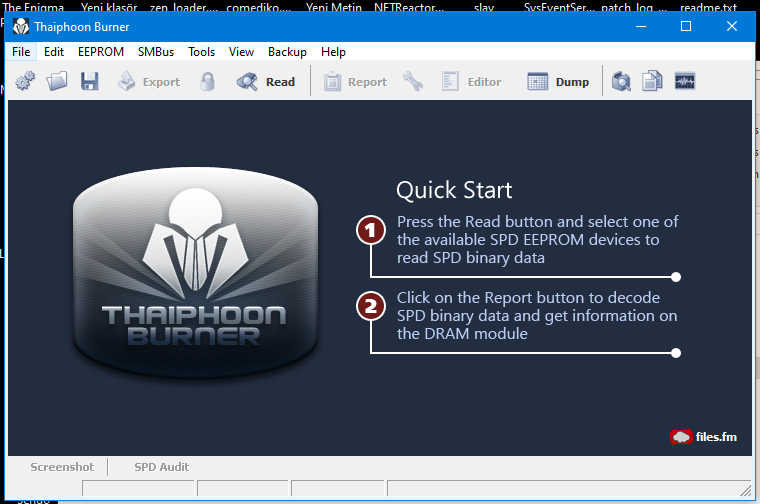The height and width of the screenshot is (504, 760).
Task: Click the waveform monitor toolbar icon
Action: pos(685,82)
